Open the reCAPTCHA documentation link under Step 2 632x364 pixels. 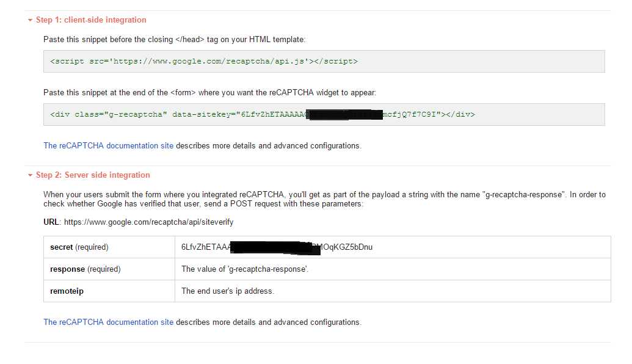pyautogui.click(x=108, y=322)
